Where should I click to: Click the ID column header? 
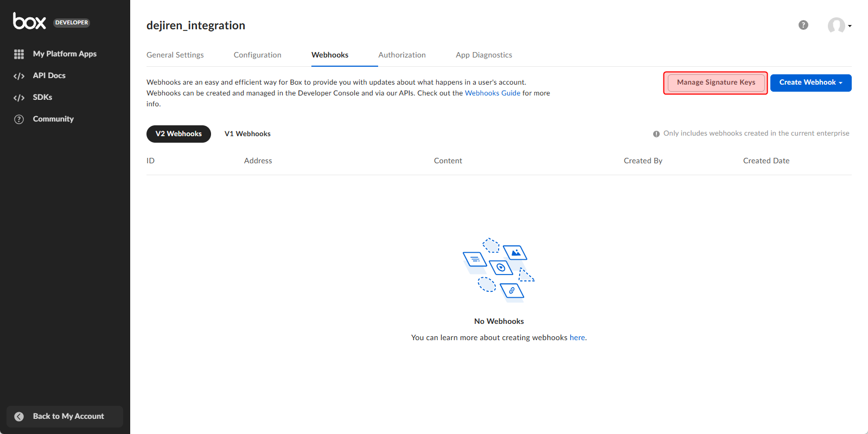coord(150,161)
